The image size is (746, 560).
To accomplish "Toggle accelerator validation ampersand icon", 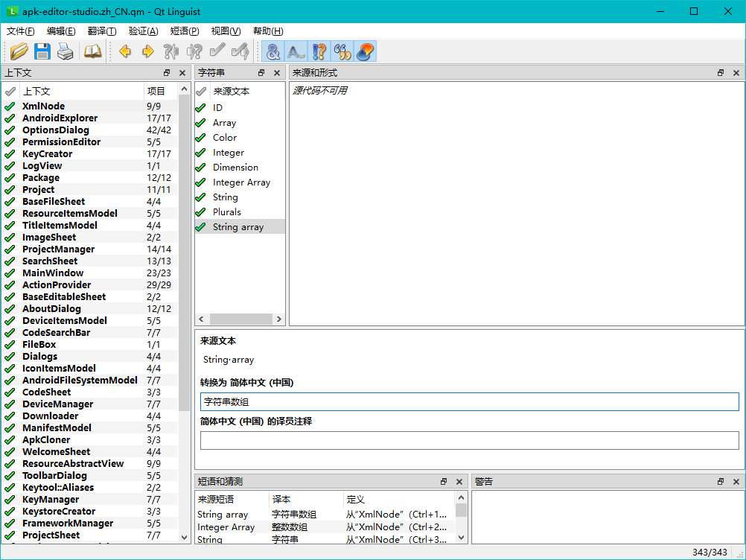I will (273, 51).
